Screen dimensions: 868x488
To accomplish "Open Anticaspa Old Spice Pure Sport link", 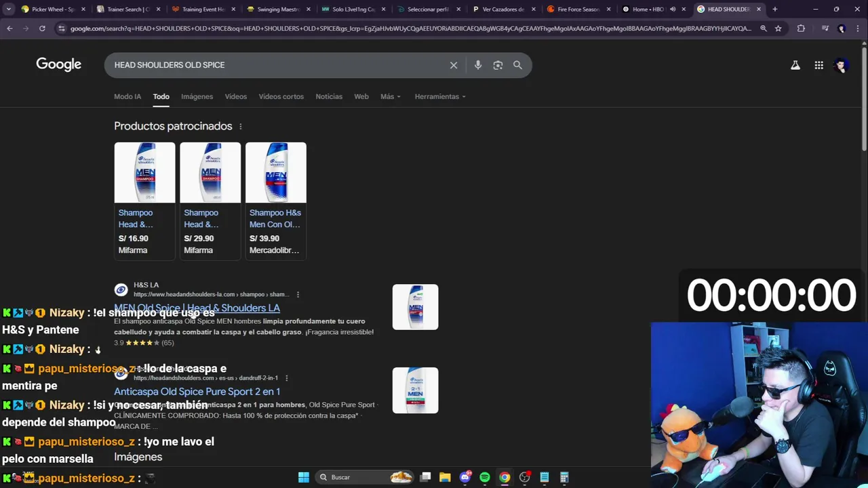I will pyautogui.click(x=197, y=392).
